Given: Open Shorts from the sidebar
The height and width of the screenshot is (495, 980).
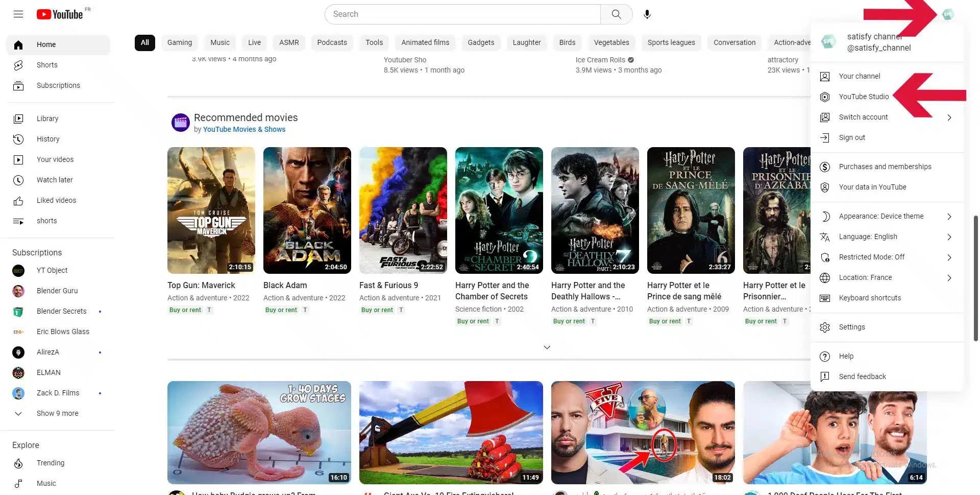Looking at the screenshot, I should pyautogui.click(x=47, y=65).
